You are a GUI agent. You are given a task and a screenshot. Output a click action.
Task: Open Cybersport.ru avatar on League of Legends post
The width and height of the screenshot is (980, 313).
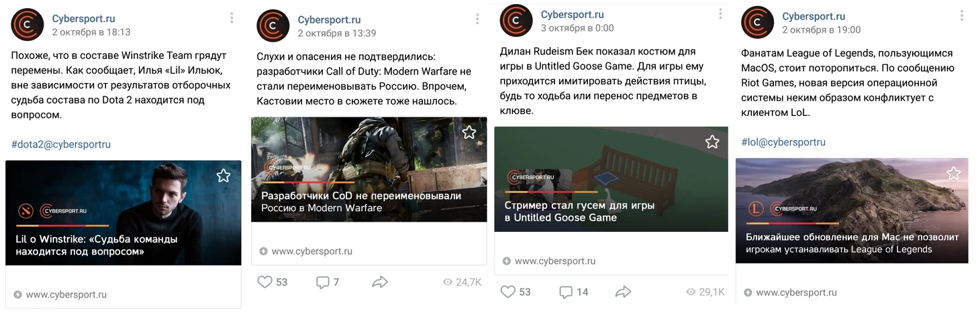pos(758,23)
